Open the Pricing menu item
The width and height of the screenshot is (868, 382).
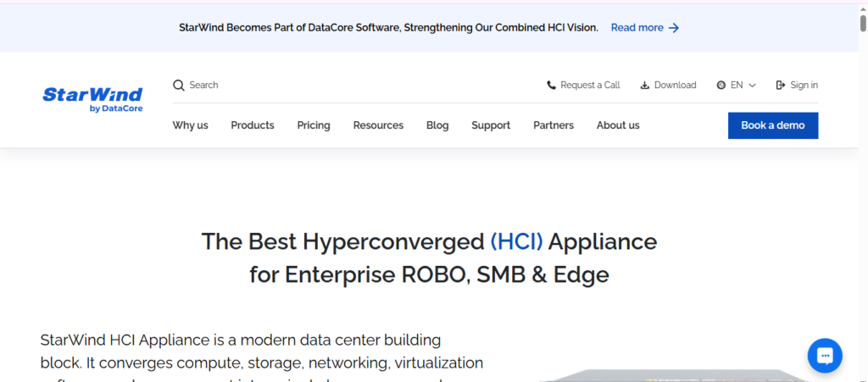[314, 125]
